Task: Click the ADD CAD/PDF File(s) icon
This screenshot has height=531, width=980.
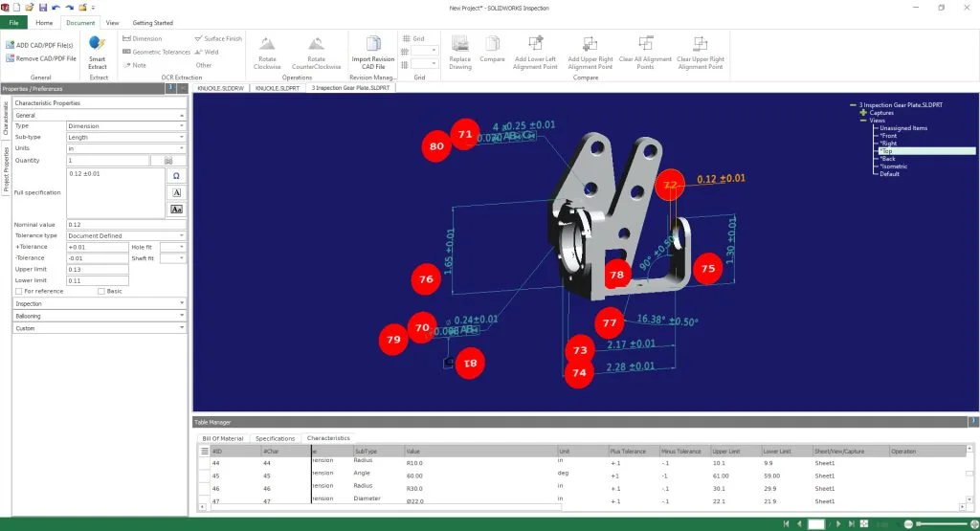Action: pos(10,45)
